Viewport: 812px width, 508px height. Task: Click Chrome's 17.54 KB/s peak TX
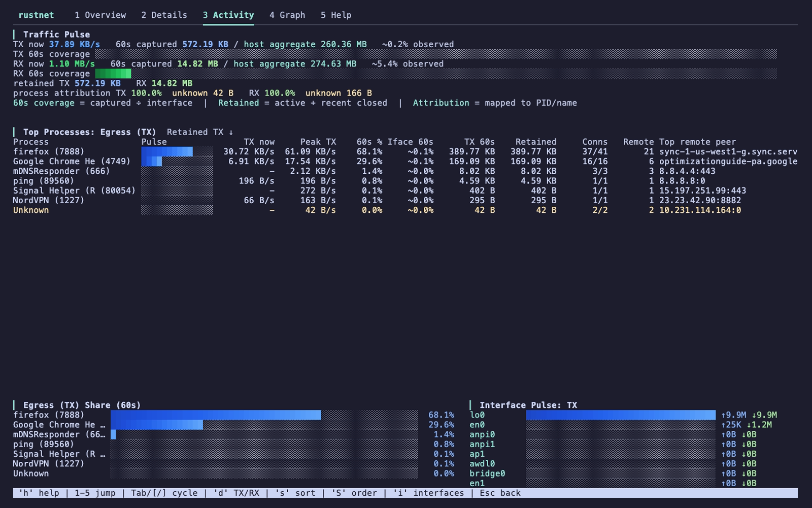(x=310, y=162)
